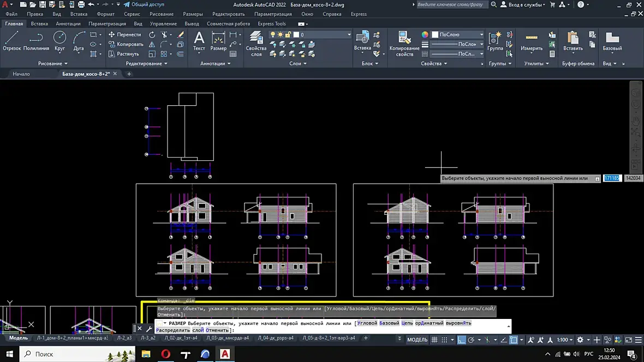Open the layer selection dropdown
Image resolution: width=644 pixels, height=362 pixels.
click(349, 34)
